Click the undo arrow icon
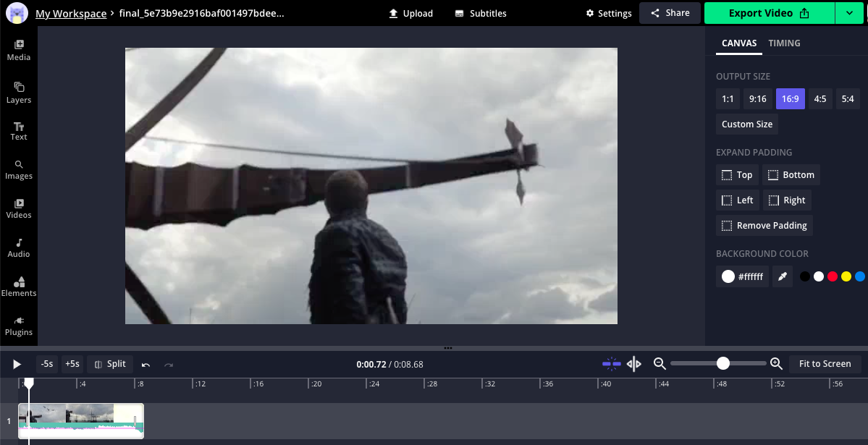The height and width of the screenshot is (445, 868). pyautogui.click(x=146, y=365)
